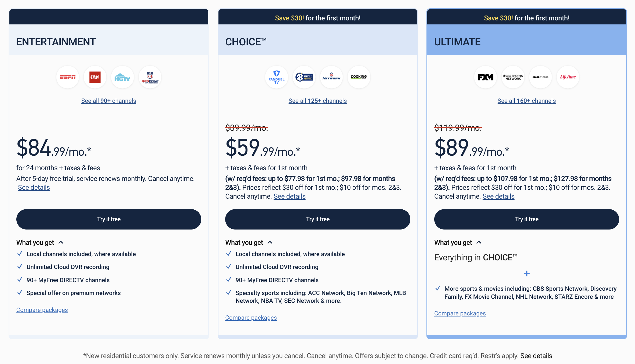
Task: Click Try it free for ULTIMATE
Action: tap(526, 219)
